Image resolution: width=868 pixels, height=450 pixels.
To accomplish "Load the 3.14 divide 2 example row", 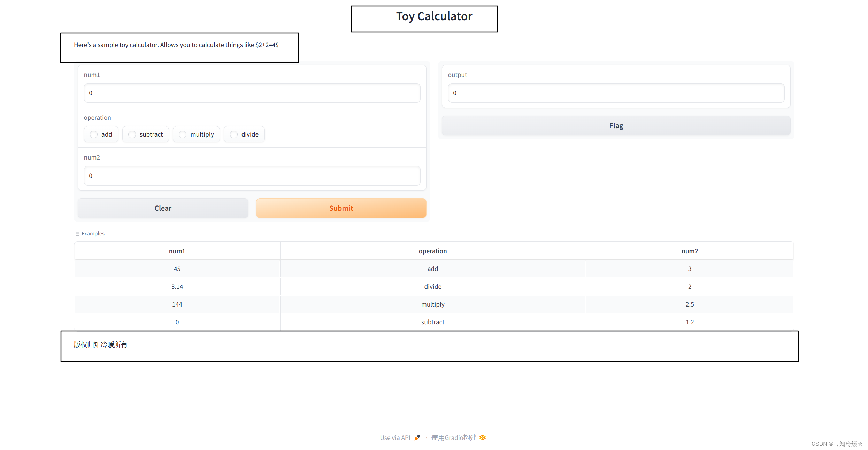I will click(x=433, y=287).
